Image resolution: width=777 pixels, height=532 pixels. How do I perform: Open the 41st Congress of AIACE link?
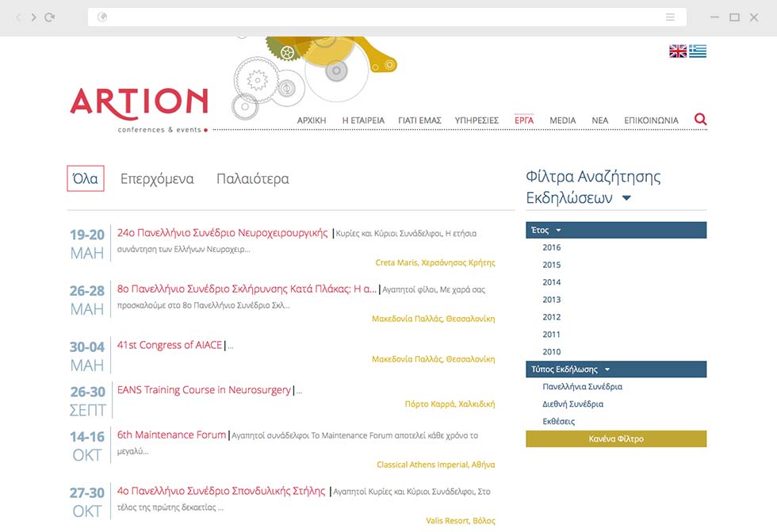click(x=170, y=345)
